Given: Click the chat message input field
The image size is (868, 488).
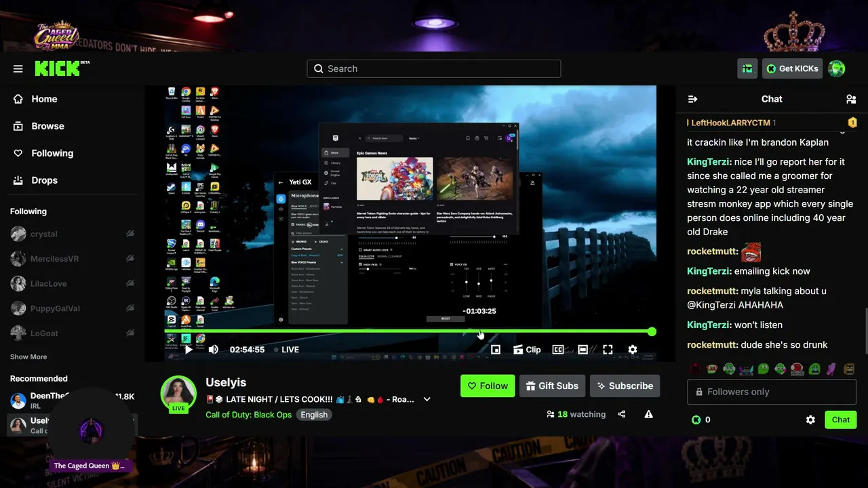Looking at the screenshot, I should tap(772, 392).
